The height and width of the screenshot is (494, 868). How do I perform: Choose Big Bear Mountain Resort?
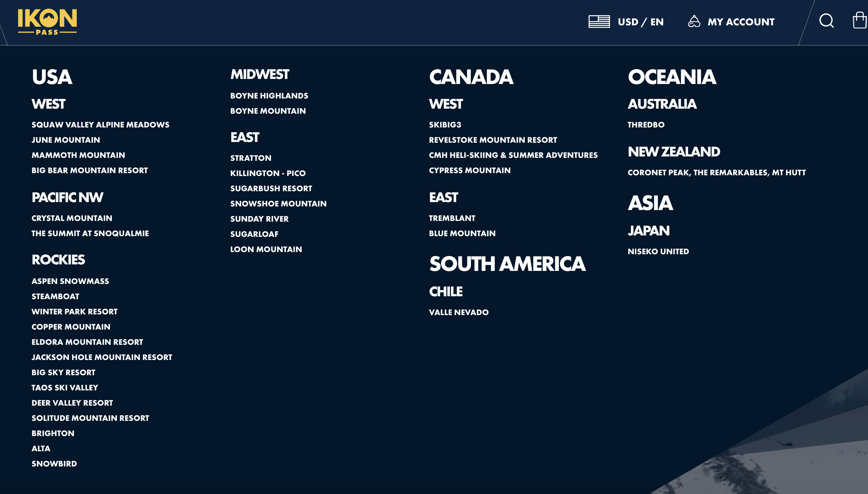[89, 171]
